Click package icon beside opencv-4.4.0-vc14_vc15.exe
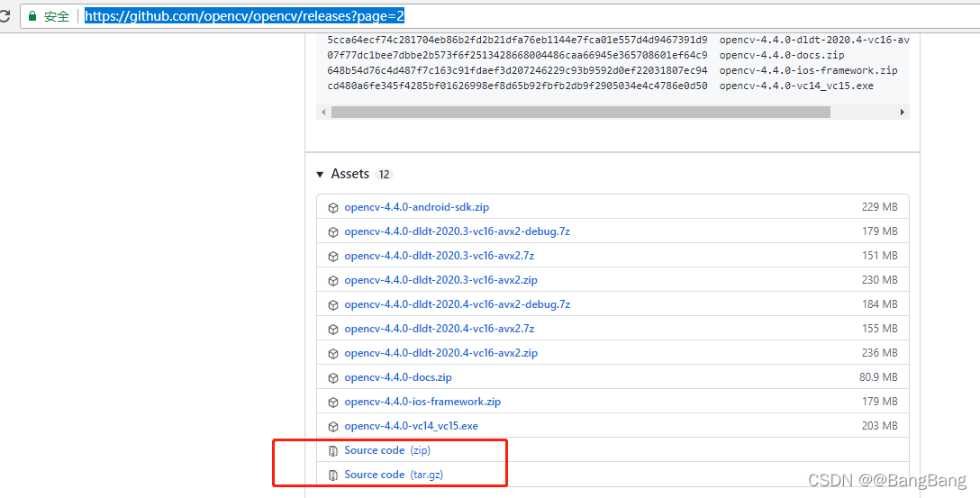980x498 pixels. click(333, 426)
